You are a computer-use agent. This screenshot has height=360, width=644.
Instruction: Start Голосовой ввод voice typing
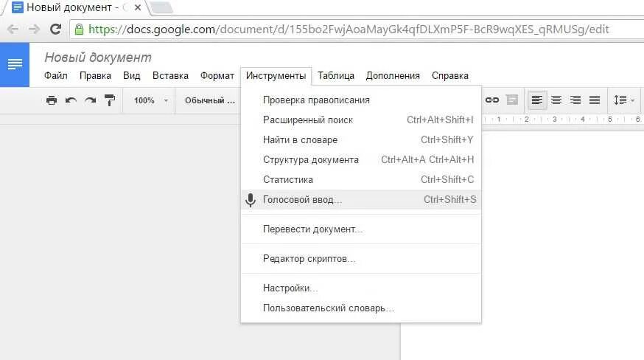click(361, 199)
